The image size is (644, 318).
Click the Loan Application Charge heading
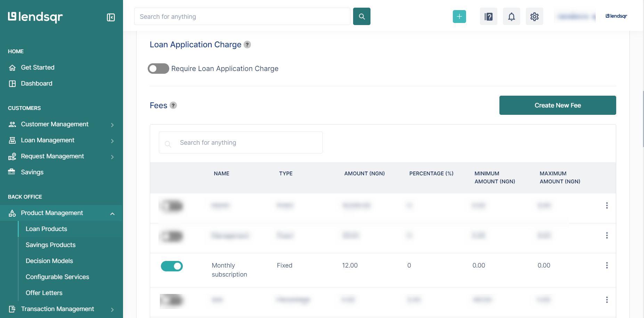tap(195, 45)
